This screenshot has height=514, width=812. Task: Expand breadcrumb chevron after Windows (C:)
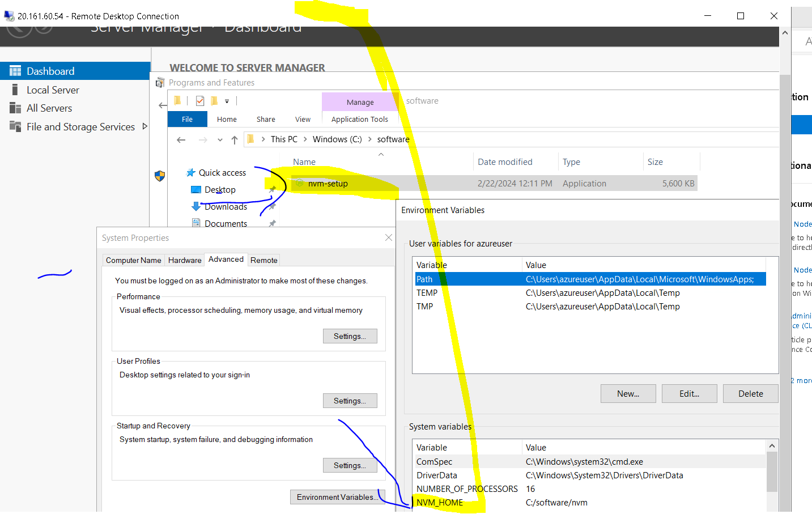click(x=369, y=139)
